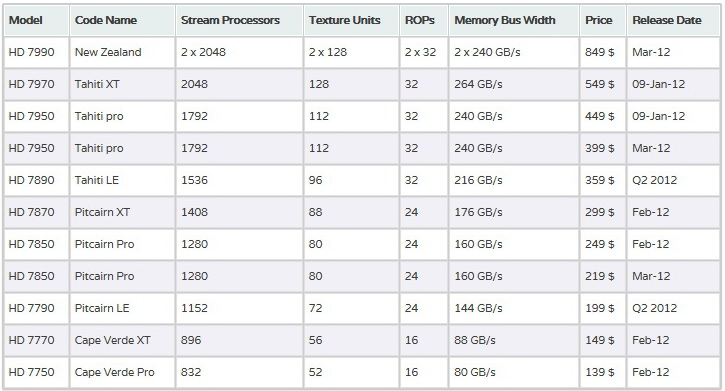Click the Texture Units column header
This screenshot has width=725, height=391.
351,20
